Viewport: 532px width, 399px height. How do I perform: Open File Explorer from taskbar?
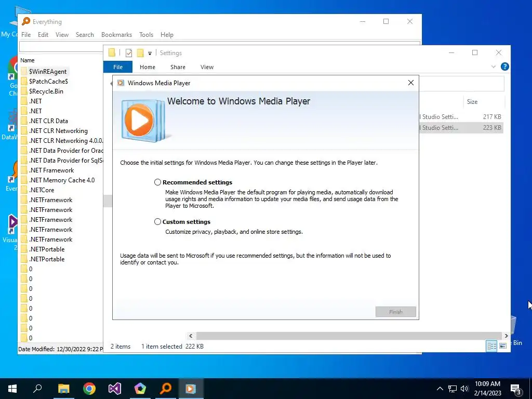coord(63,389)
